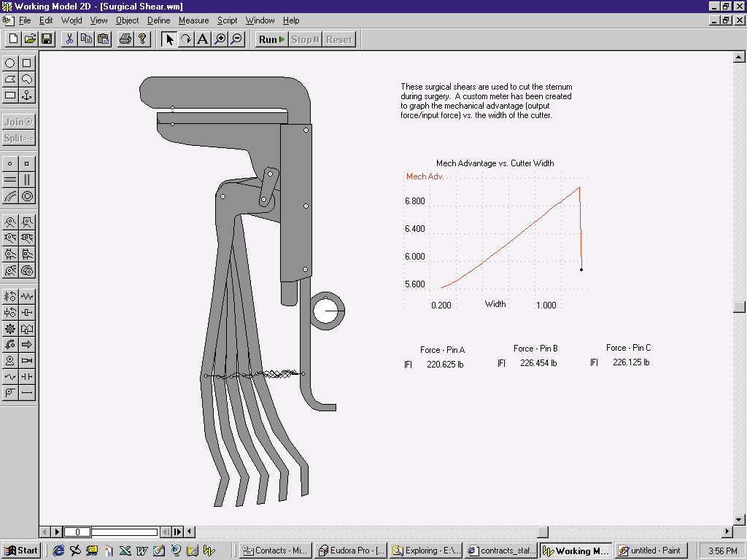Click the frame slider track in tape player
Image resolution: width=747 pixels, height=560 pixels.
pos(124,532)
